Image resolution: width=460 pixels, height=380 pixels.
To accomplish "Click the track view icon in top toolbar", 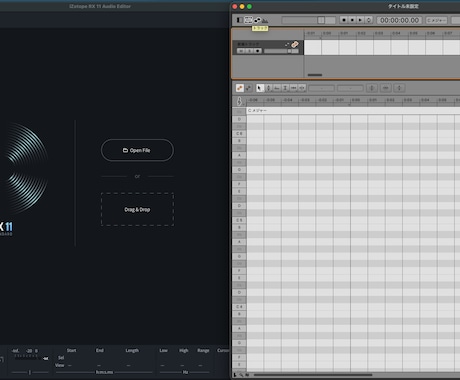I will (x=248, y=20).
